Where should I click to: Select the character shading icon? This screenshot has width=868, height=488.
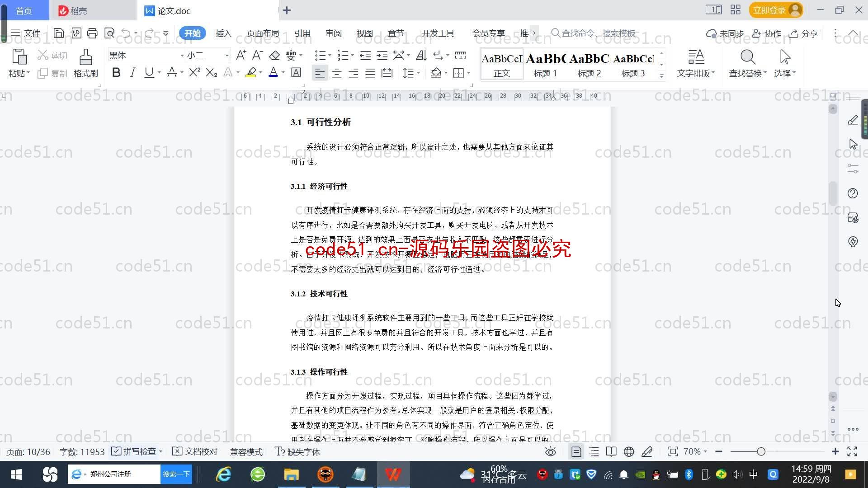pos(296,73)
